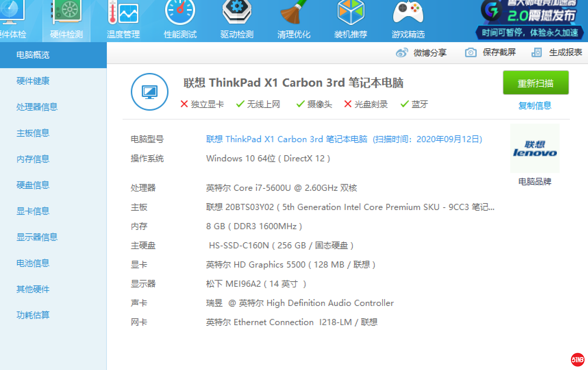
Task: Click the 松下 MEI96A2 display value
Action: coord(256,284)
